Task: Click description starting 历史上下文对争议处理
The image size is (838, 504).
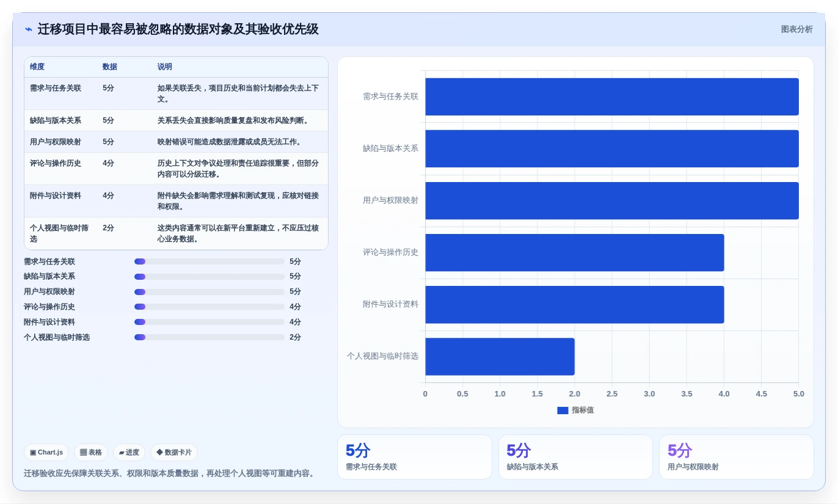Action: (x=239, y=169)
